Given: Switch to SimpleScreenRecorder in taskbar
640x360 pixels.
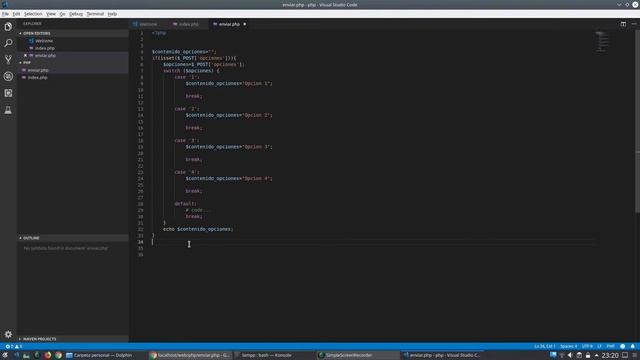Looking at the screenshot, I should click(x=357, y=356).
